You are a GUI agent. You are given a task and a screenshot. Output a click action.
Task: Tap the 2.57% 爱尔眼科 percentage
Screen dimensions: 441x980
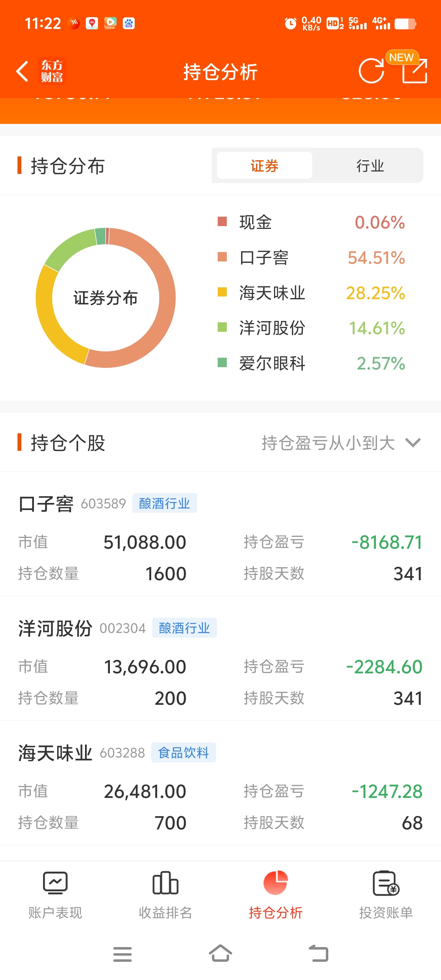click(380, 363)
